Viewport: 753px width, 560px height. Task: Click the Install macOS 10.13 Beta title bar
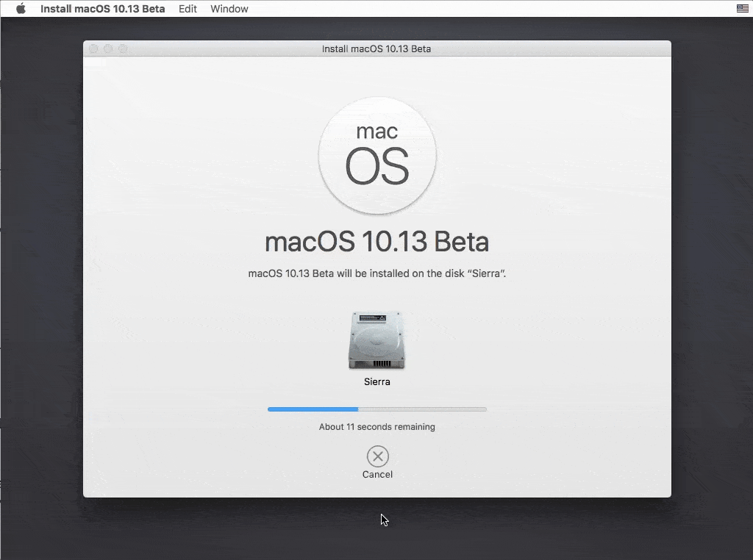coord(377,49)
